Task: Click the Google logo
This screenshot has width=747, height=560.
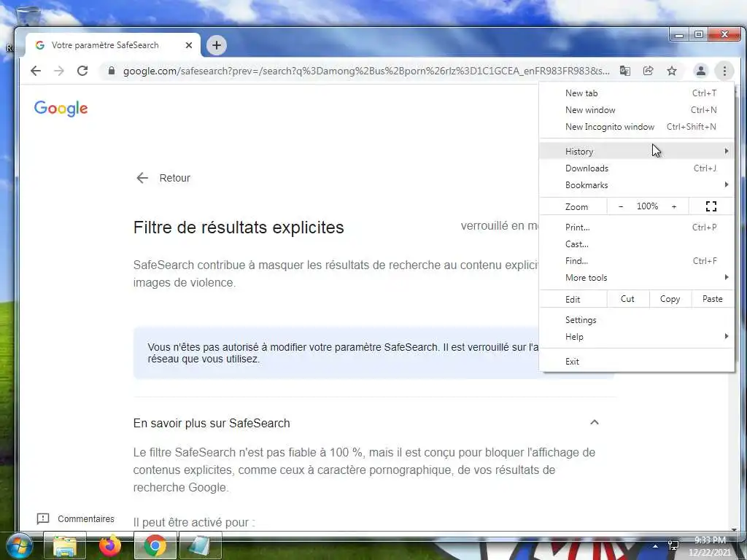Action: 61,109
